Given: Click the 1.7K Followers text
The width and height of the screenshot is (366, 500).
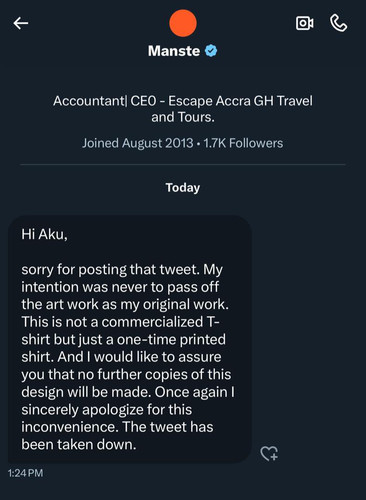Looking at the screenshot, I should 243,143.
